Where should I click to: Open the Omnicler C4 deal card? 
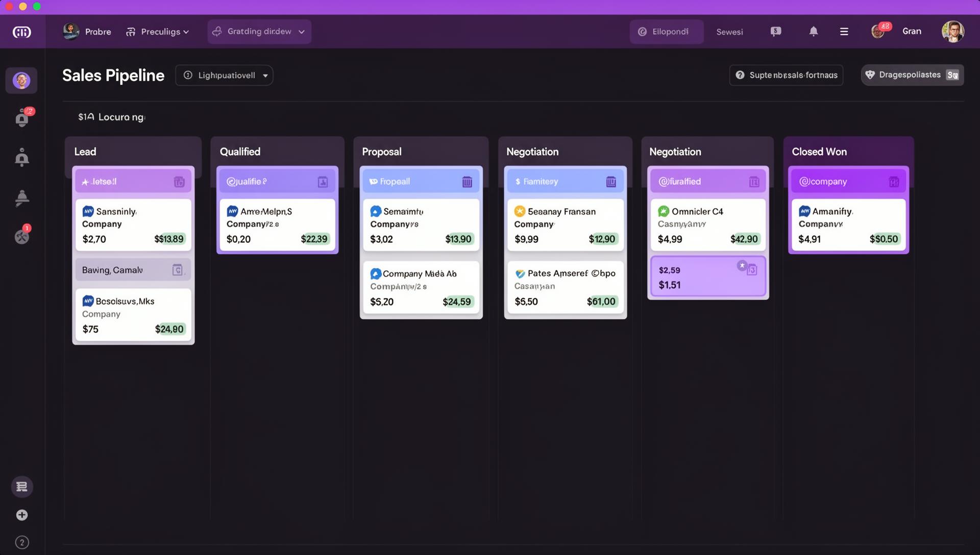click(x=708, y=225)
